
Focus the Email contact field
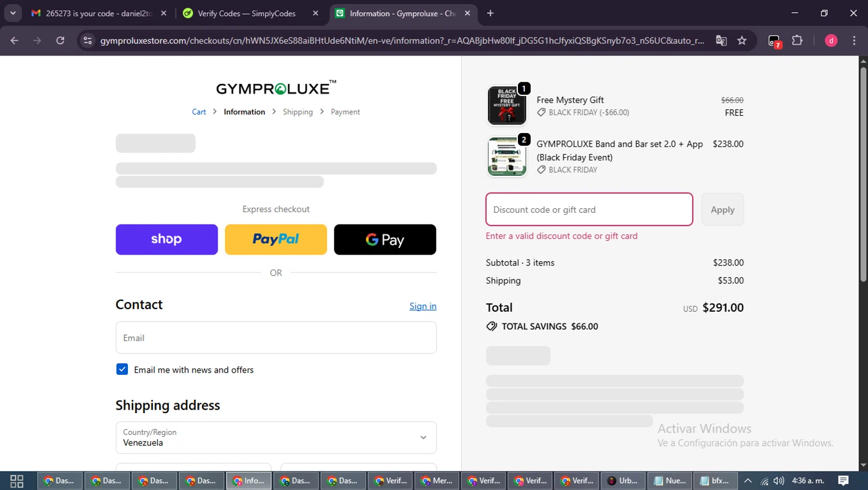tap(276, 337)
